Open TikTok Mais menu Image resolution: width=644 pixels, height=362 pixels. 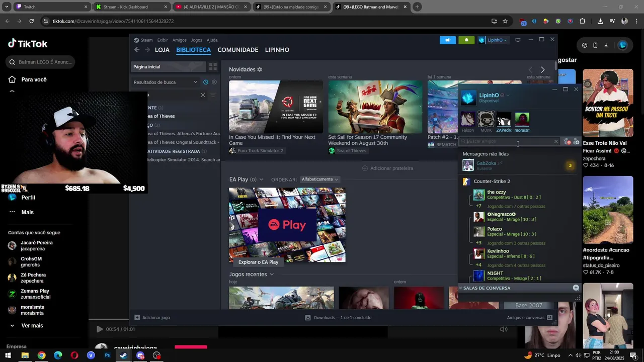pos(27,212)
